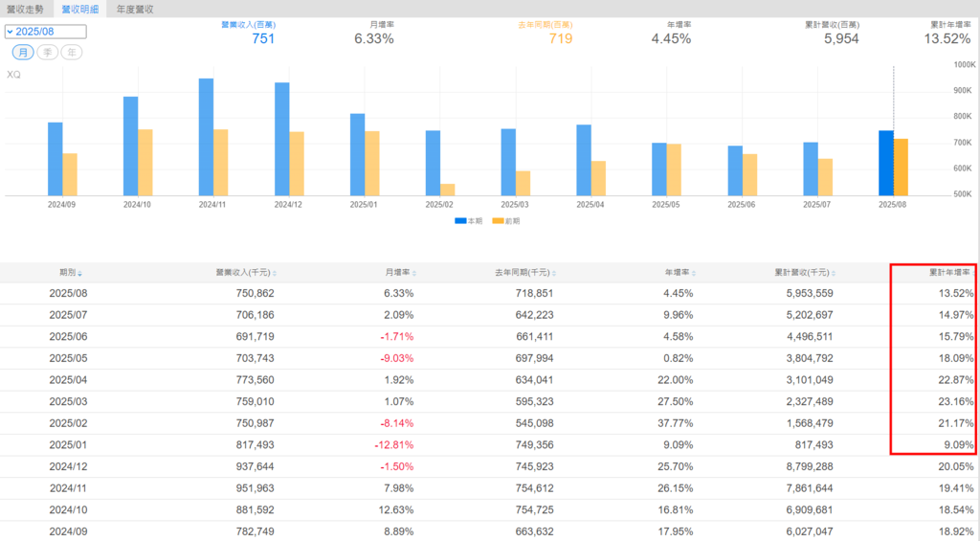980x541 pixels.
Task: Click the summary revenue figure 751
Action: tap(263, 38)
